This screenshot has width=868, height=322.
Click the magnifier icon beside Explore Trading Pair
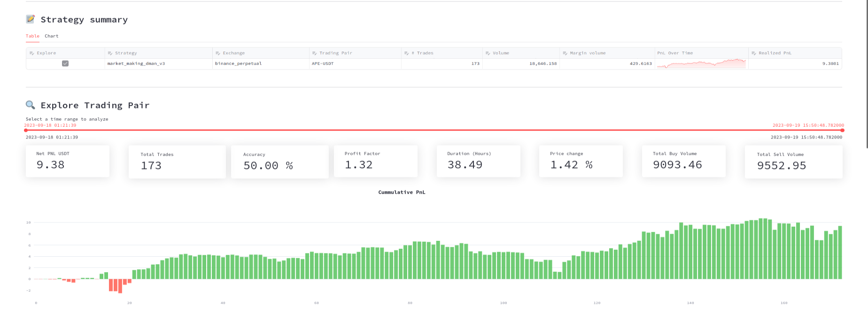(x=31, y=105)
